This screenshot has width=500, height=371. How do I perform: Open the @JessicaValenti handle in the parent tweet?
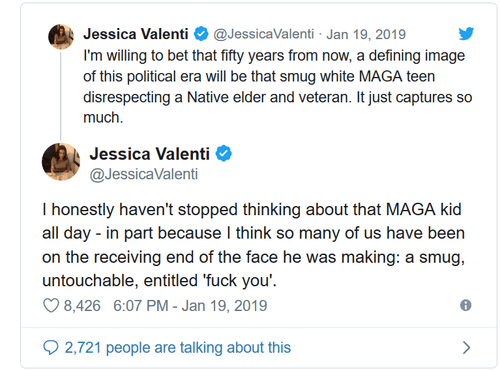click(x=263, y=34)
